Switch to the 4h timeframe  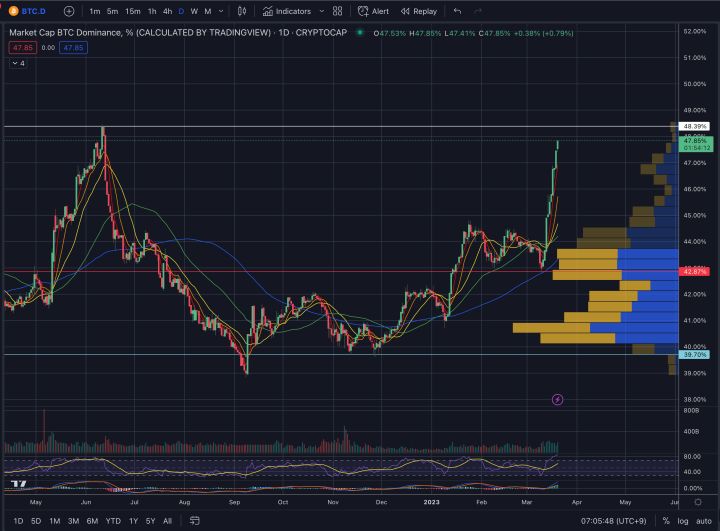168,11
